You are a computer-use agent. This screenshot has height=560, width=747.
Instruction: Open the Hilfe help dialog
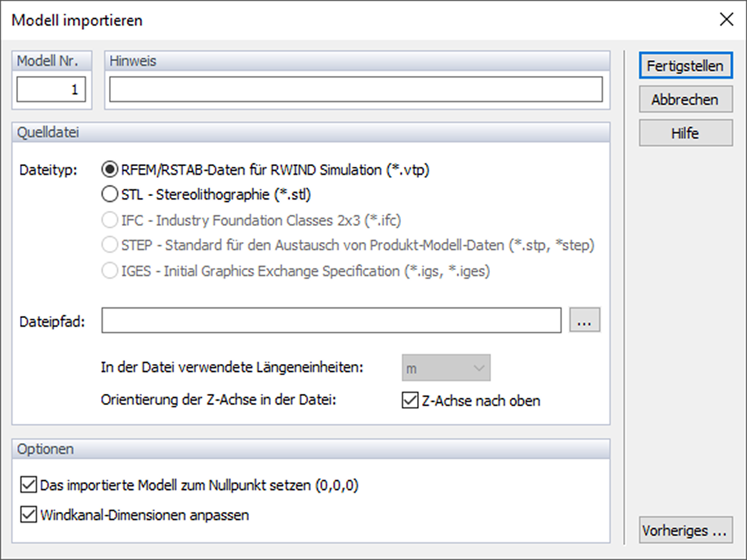(685, 133)
